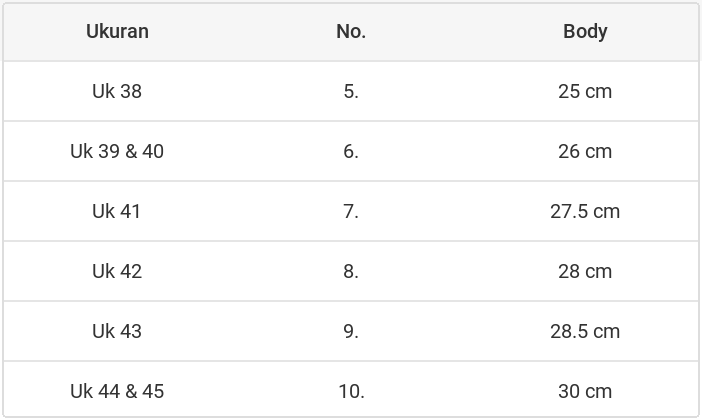This screenshot has width=702, height=420.
Task: Click the 30 cm body cell
Action: click(585, 391)
